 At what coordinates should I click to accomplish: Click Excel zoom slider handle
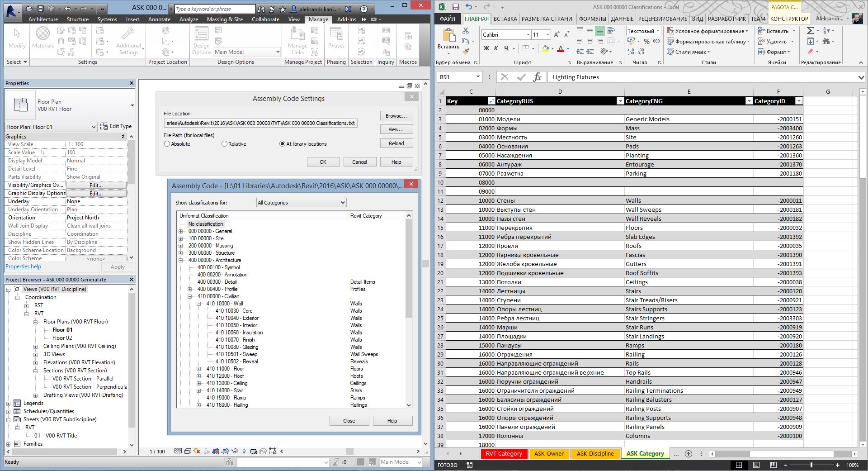[811, 465]
